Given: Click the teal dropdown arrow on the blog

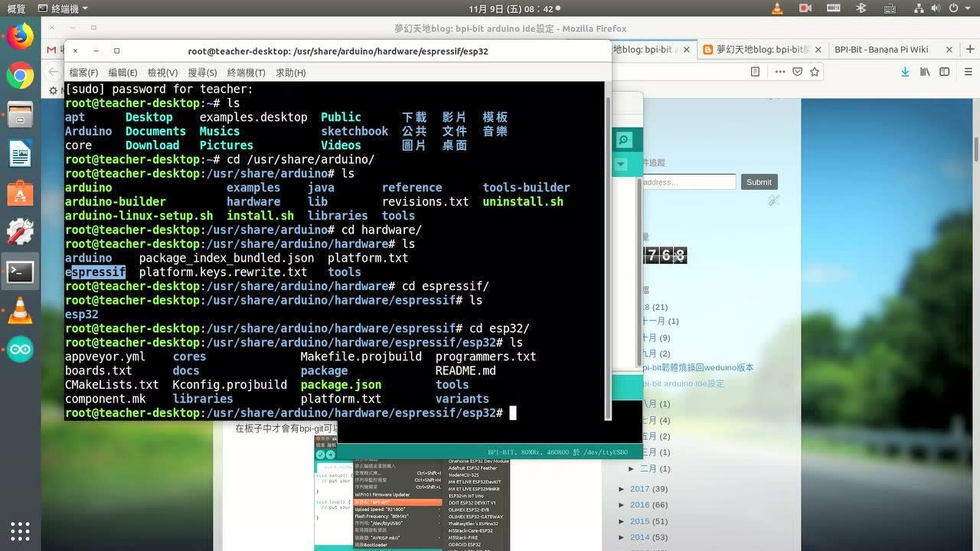Looking at the screenshot, I should (621, 164).
